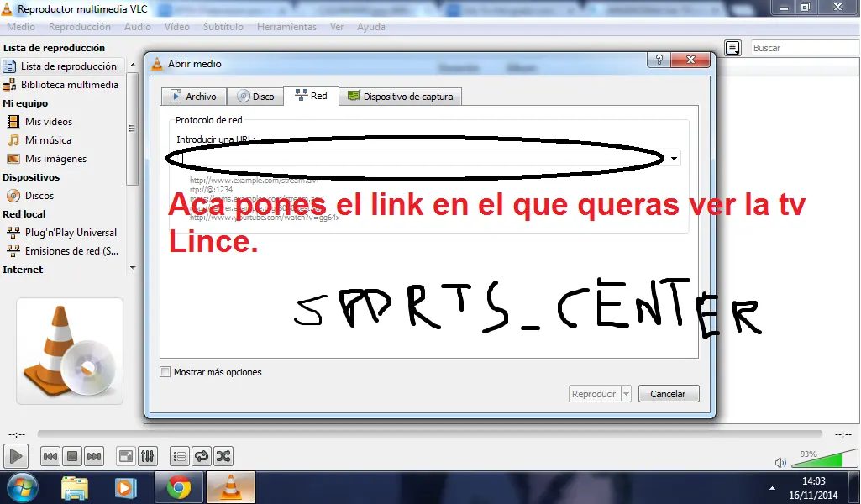Mute audio via speaker icon
This screenshot has height=504, width=861.
[780, 462]
